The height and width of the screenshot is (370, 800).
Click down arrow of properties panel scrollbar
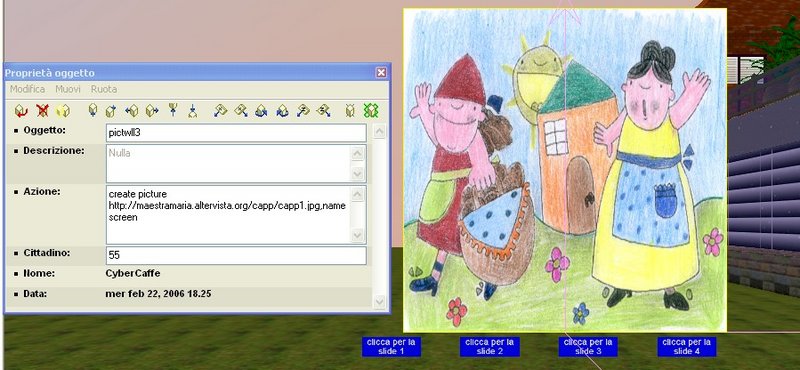(380, 302)
